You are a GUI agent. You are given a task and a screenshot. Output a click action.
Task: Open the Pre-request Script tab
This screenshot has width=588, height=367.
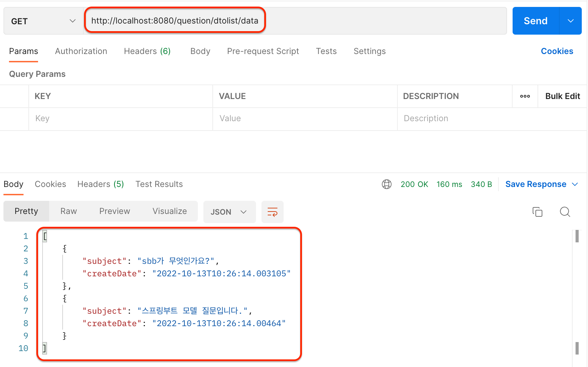pos(263,51)
